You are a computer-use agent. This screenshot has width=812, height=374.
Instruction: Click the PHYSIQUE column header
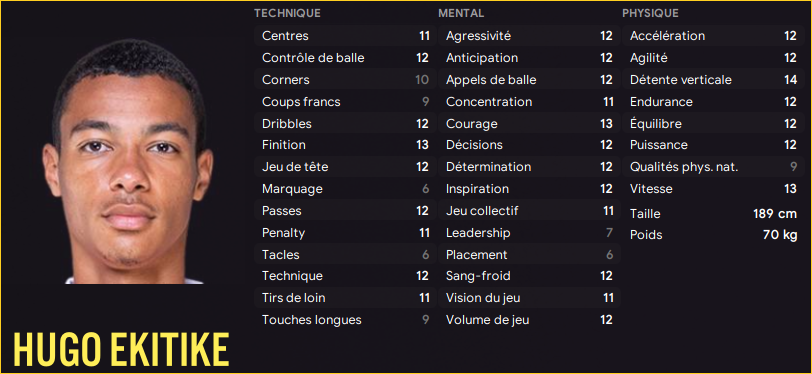point(650,13)
